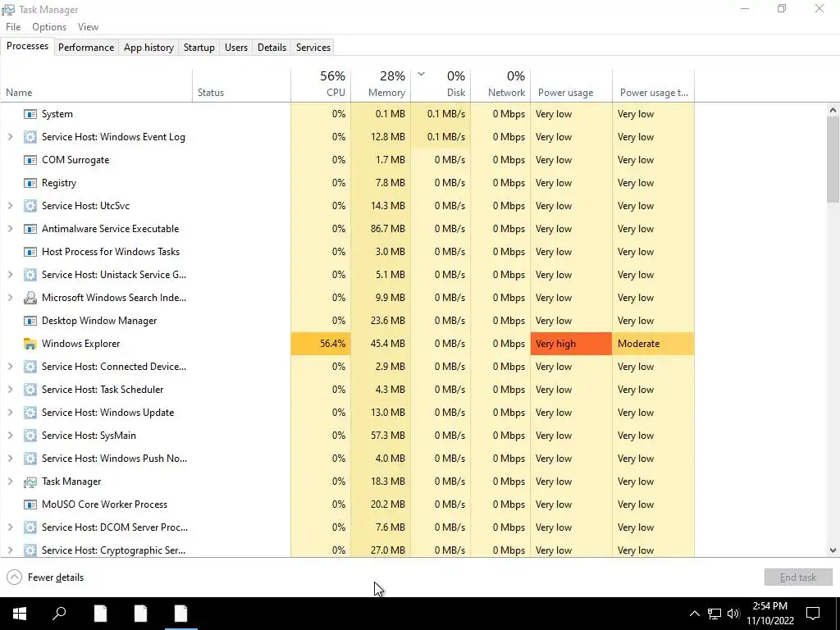Click the MoUSO Core Worker Process icon

(30, 504)
